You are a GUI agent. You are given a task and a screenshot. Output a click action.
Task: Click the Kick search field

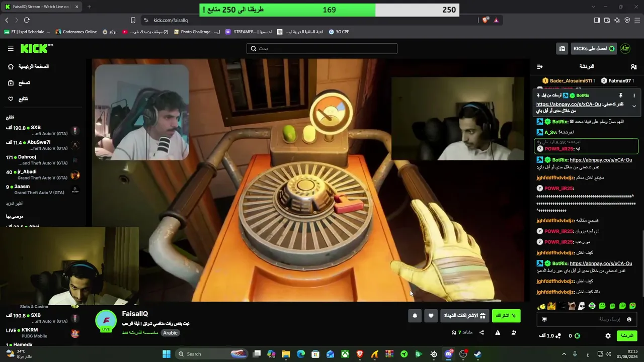322,48
